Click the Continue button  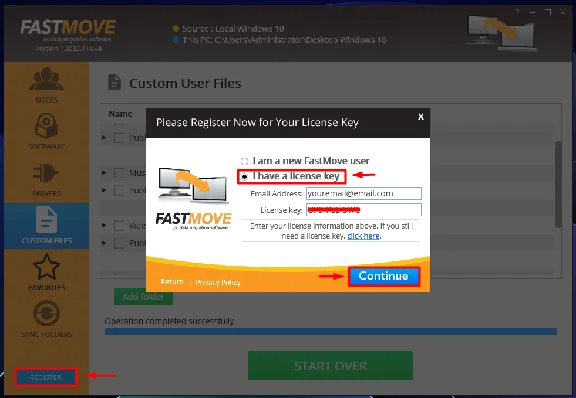[384, 276]
